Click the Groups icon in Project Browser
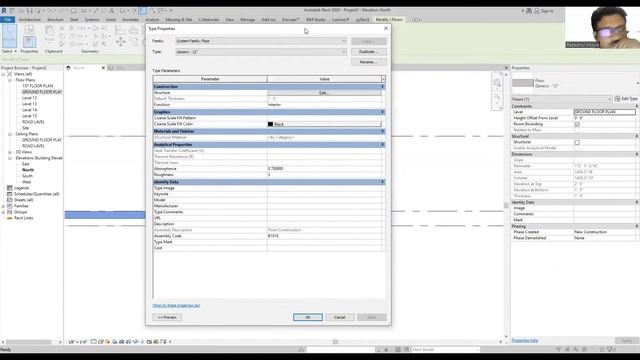Screen dimensions: 640x360 [10, 212]
